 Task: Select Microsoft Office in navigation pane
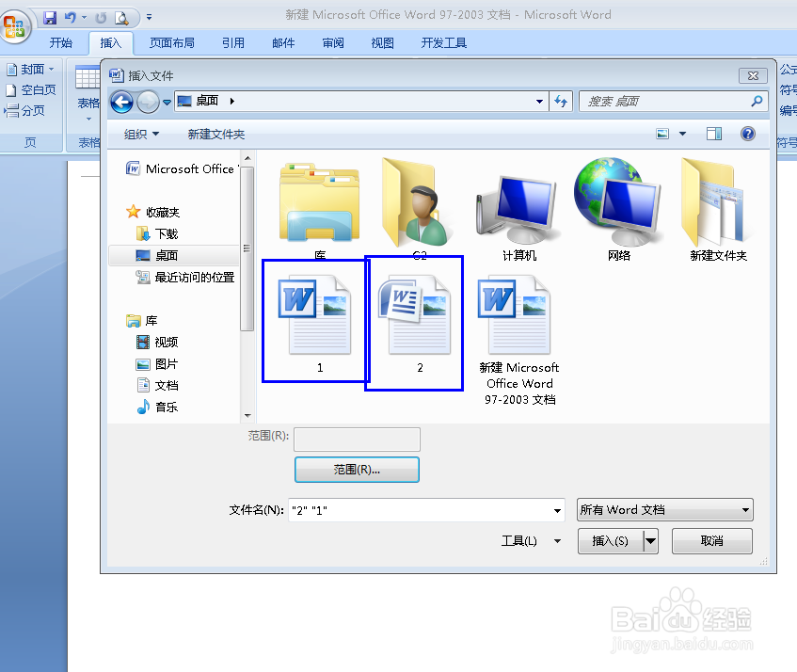coord(181,168)
